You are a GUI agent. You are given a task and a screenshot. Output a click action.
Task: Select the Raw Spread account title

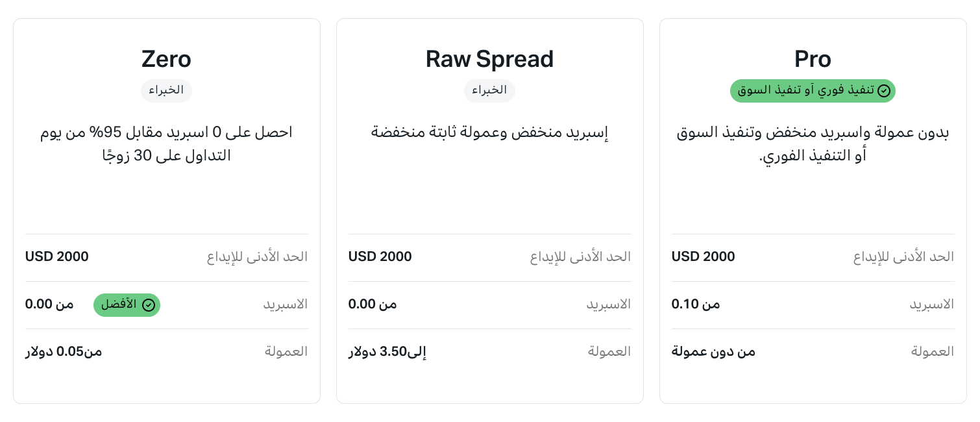click(x=489, y=59)
